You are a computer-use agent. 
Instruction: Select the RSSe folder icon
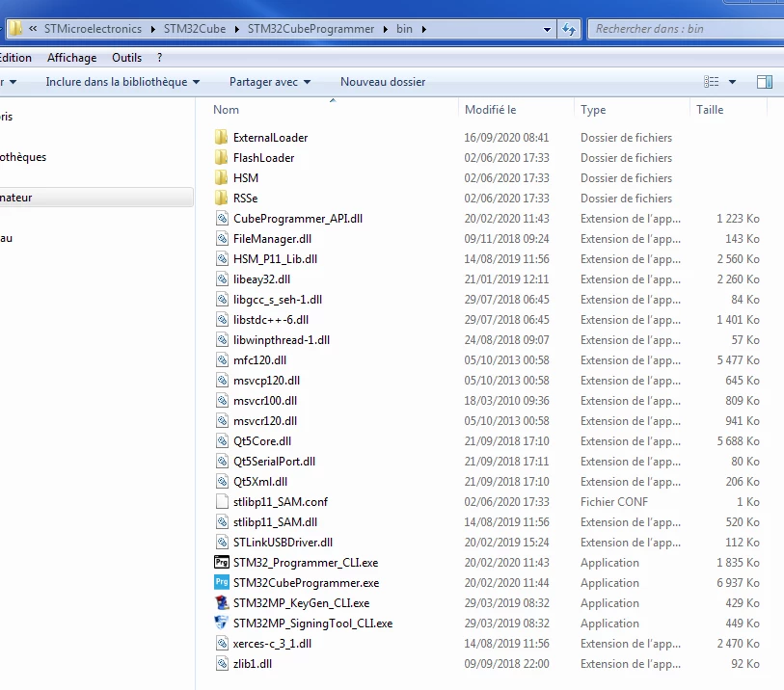tap(221, 198)
